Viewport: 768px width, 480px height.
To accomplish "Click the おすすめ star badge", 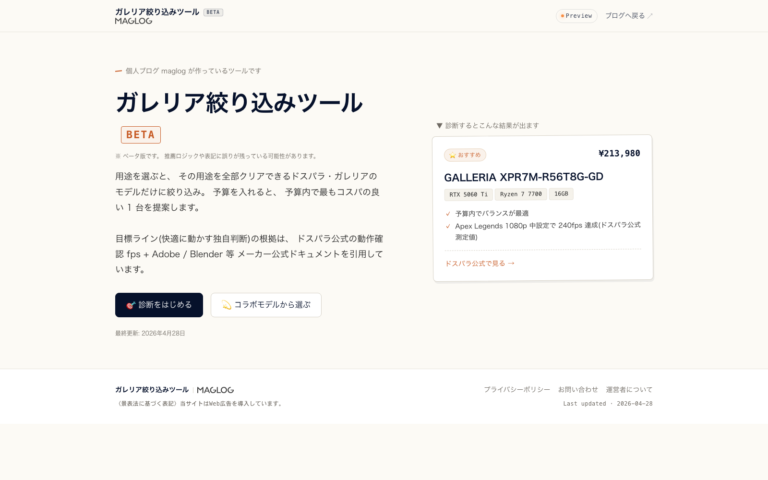I will [x=465, y=155].
